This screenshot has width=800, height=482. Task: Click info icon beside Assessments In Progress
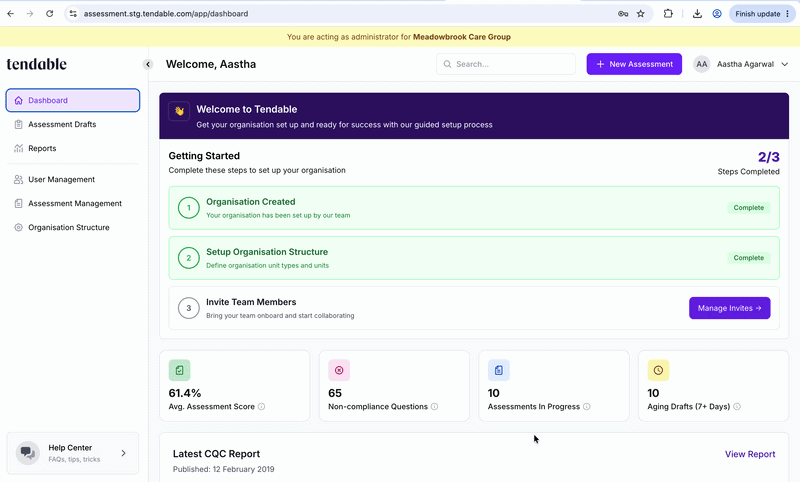pyautogui.click(x=587, y=407)
